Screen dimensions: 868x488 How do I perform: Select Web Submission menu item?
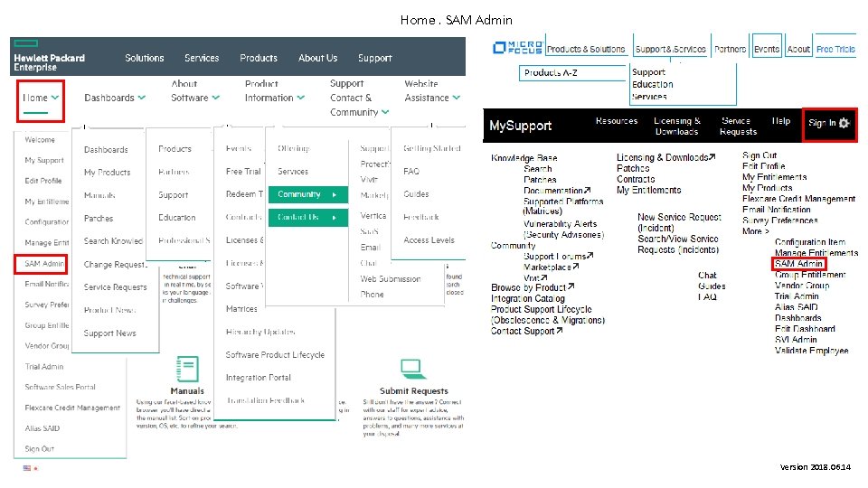point(391,279)
